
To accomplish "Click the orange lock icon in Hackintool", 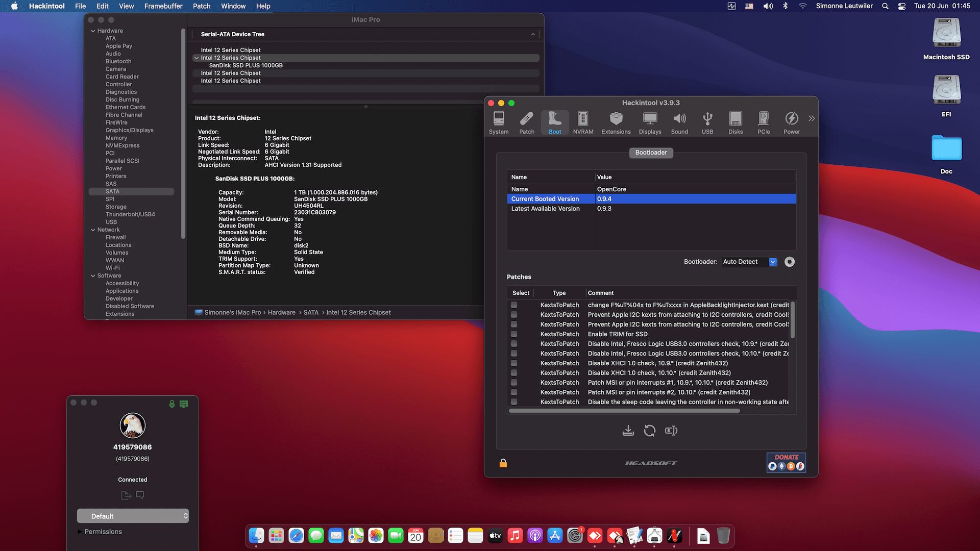I will tap(503, 463).
